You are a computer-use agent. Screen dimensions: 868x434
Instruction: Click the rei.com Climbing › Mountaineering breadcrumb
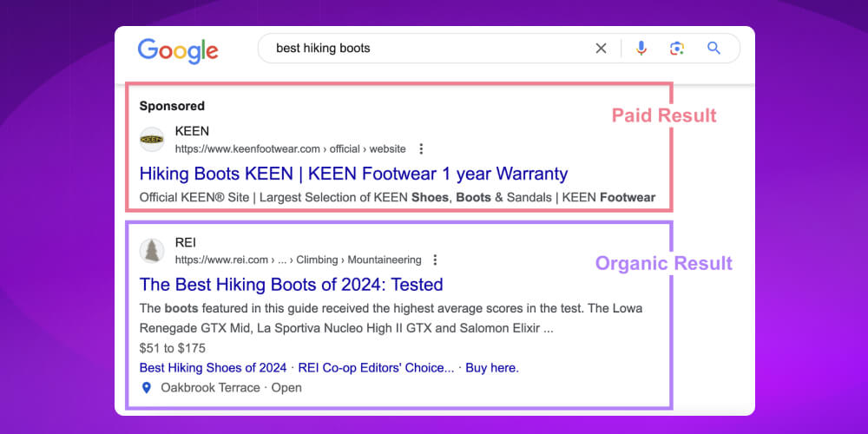pyautogui.click(x=299, y=260)
